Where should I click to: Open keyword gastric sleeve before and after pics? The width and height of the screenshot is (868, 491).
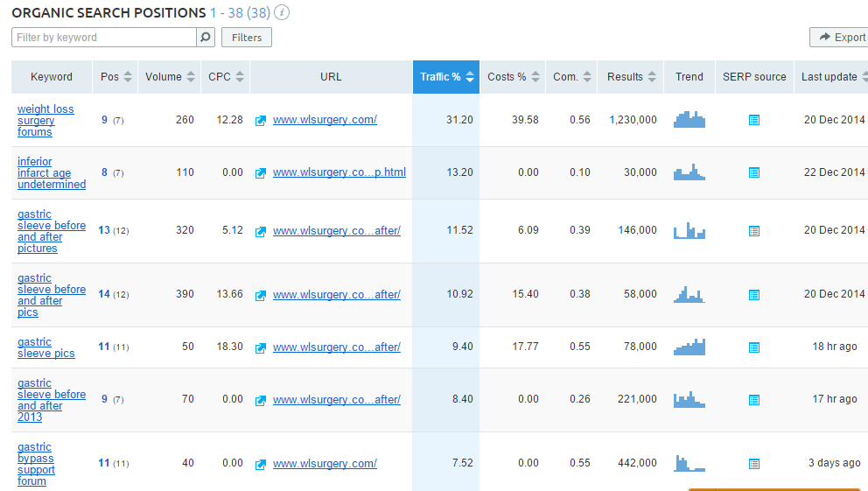point(52,295)
